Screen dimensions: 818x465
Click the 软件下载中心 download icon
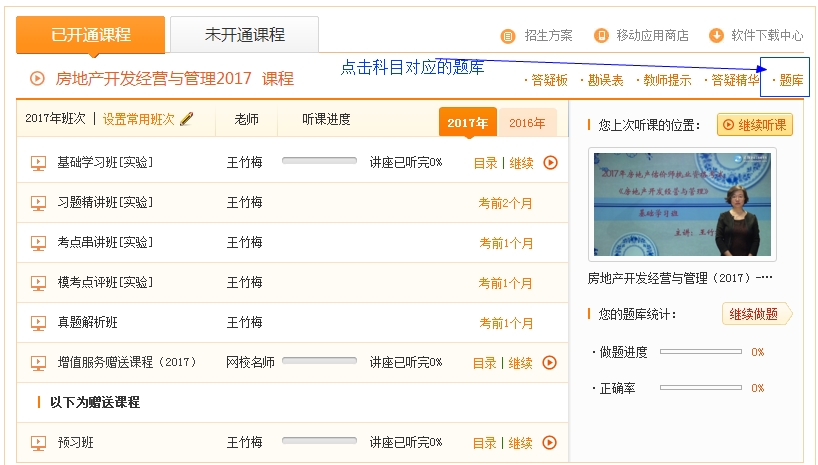pyautogui.click(x=716, y=36)
